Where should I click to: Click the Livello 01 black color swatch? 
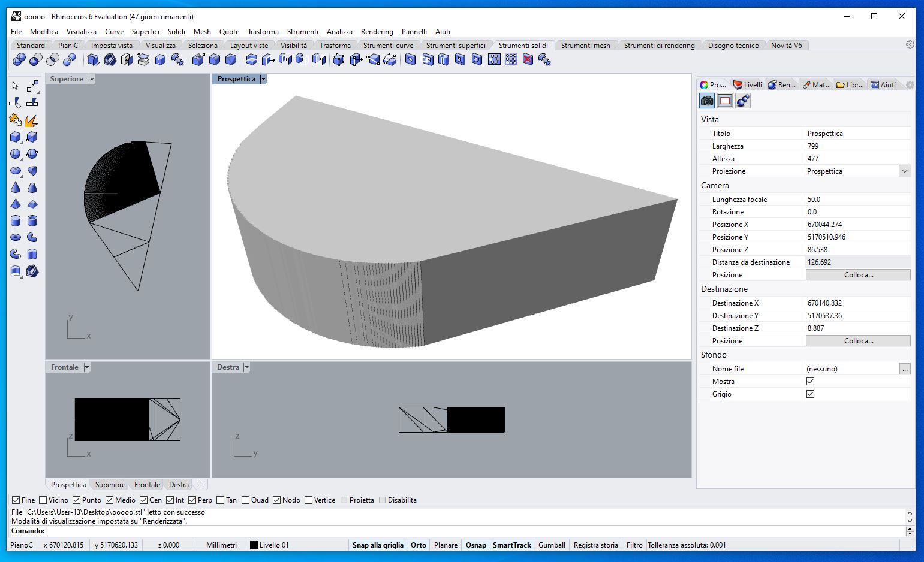point(254,545)
